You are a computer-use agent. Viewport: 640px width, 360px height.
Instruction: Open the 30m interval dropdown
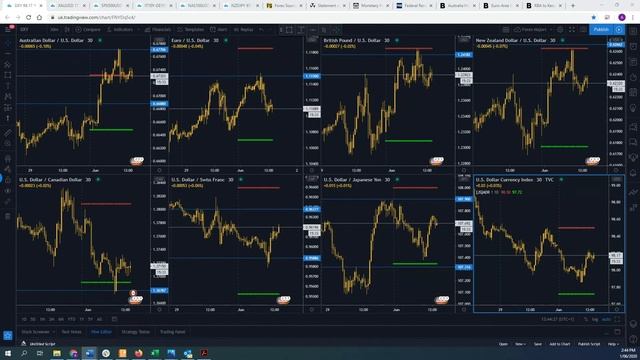[x=54, y=29]
